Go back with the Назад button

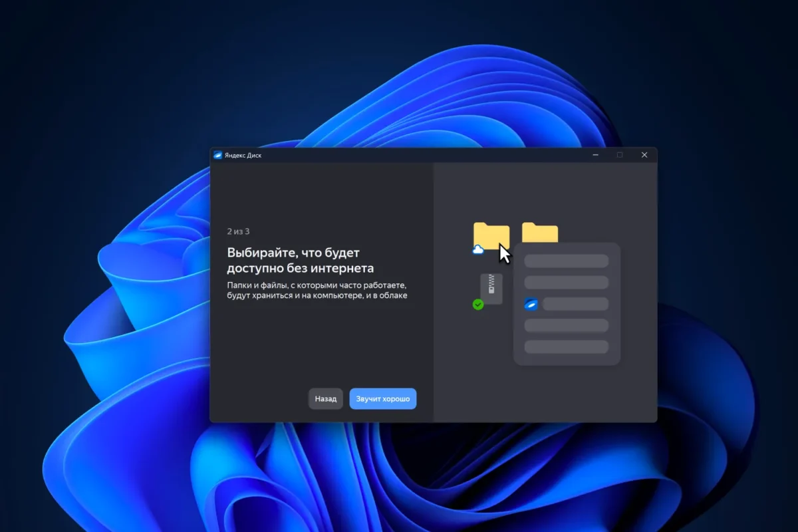click(326, 399)
